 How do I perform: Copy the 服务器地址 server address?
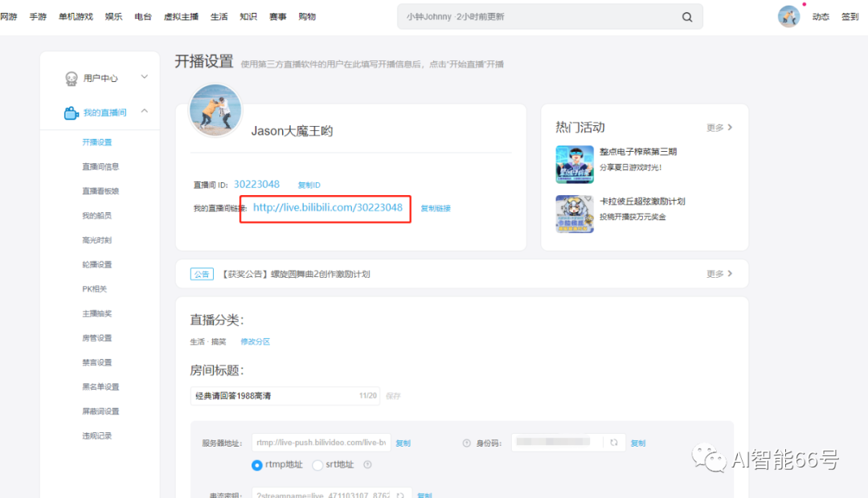pyautogui.click(x=403, y=443)
